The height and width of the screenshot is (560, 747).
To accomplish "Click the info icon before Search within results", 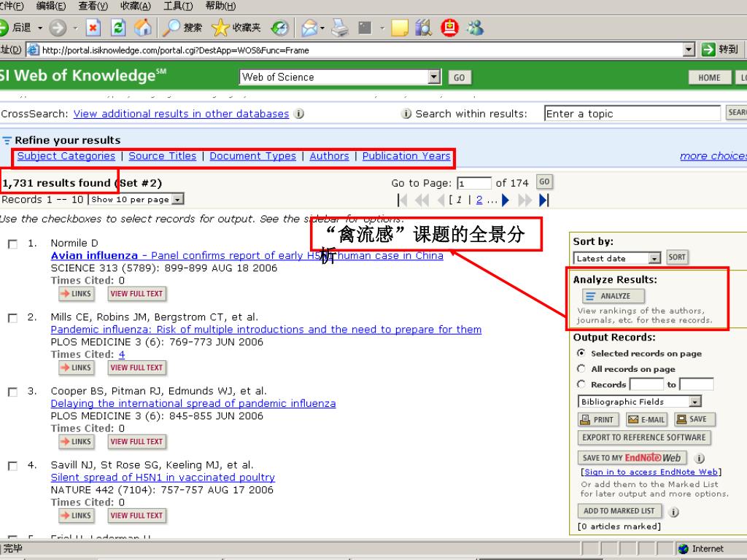I will 406,114.
